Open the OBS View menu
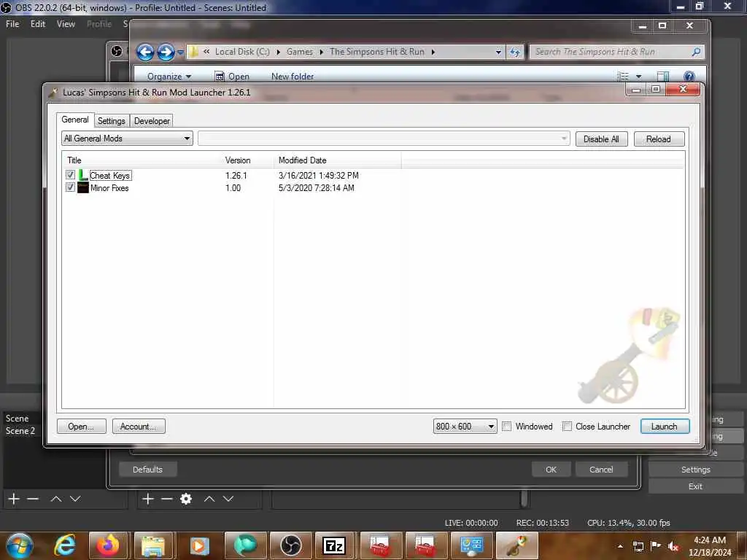This screenshot has height=560, width=747. tap(66, 24)
